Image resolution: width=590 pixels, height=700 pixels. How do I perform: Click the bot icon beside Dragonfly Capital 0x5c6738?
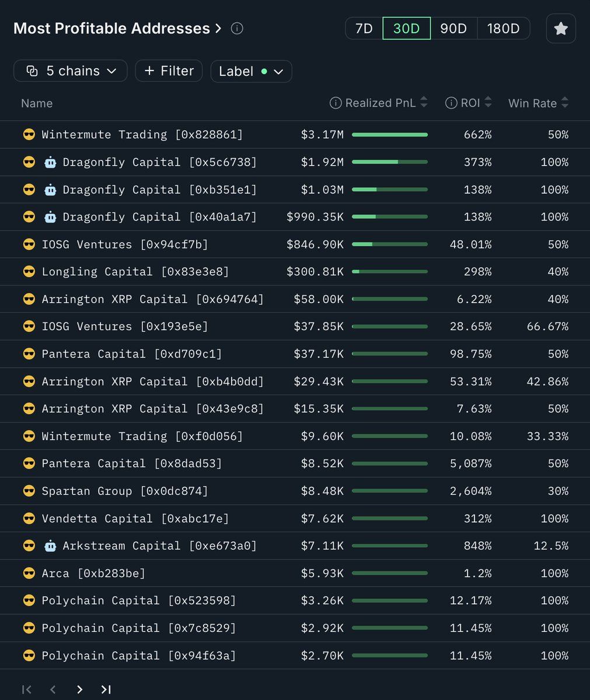[x=50, y=162]
